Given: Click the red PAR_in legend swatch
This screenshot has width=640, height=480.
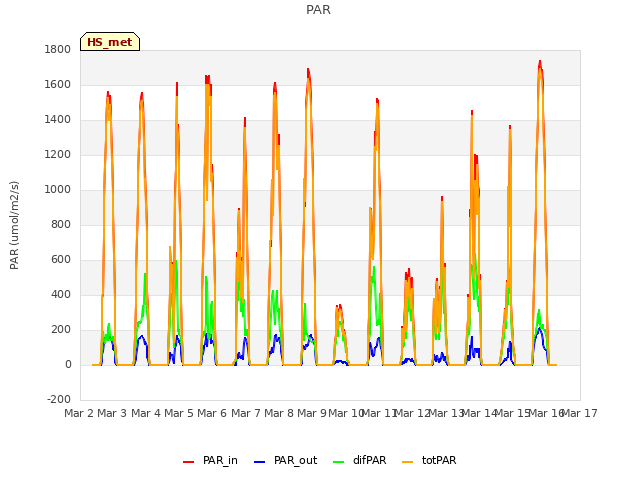Looking at the screenshot, I should [189, 462].
